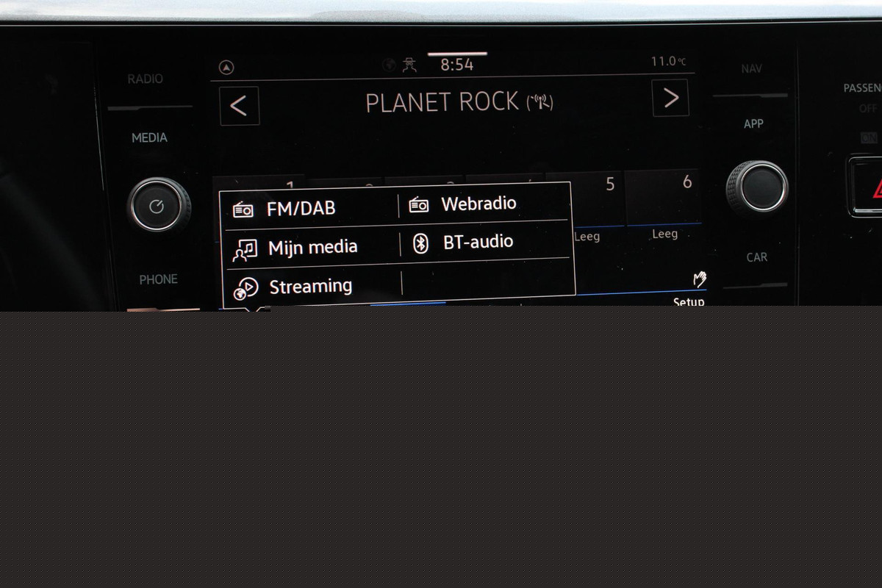Tap the status bar icon left of the clock
The height and width of the screenshot is (588, 882).
(x=410, y=65)
